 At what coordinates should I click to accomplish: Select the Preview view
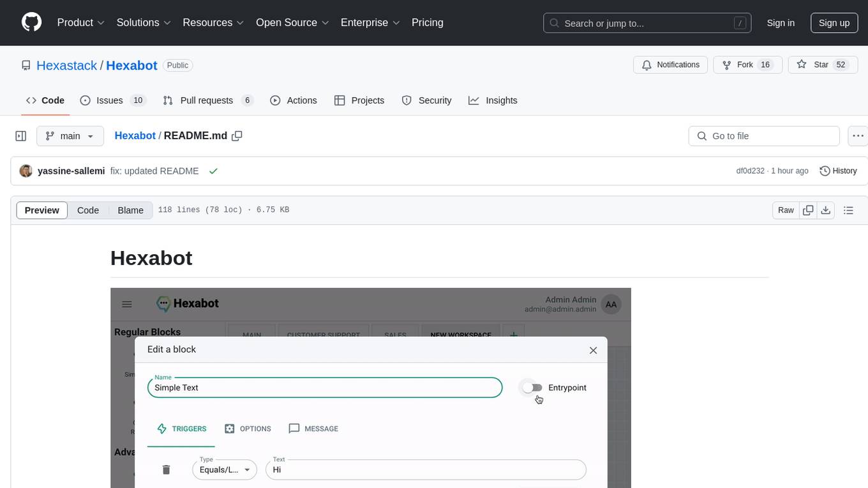(x=42, y=210)
